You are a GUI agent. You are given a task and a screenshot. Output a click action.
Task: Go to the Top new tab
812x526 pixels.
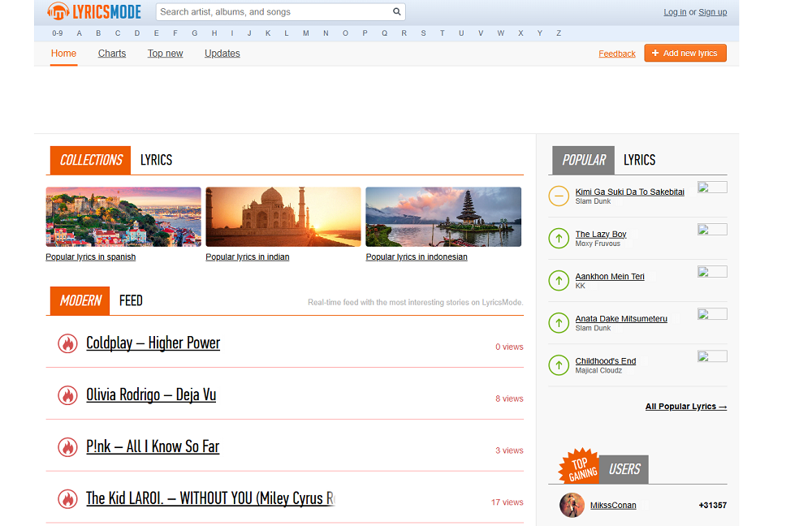(x=165, y=54)
